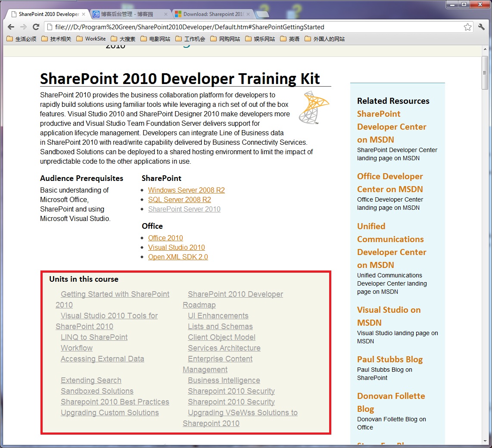Open the Upgrading Custom Solutions unit
Viewport: 492px width, 448px height.
110,413
